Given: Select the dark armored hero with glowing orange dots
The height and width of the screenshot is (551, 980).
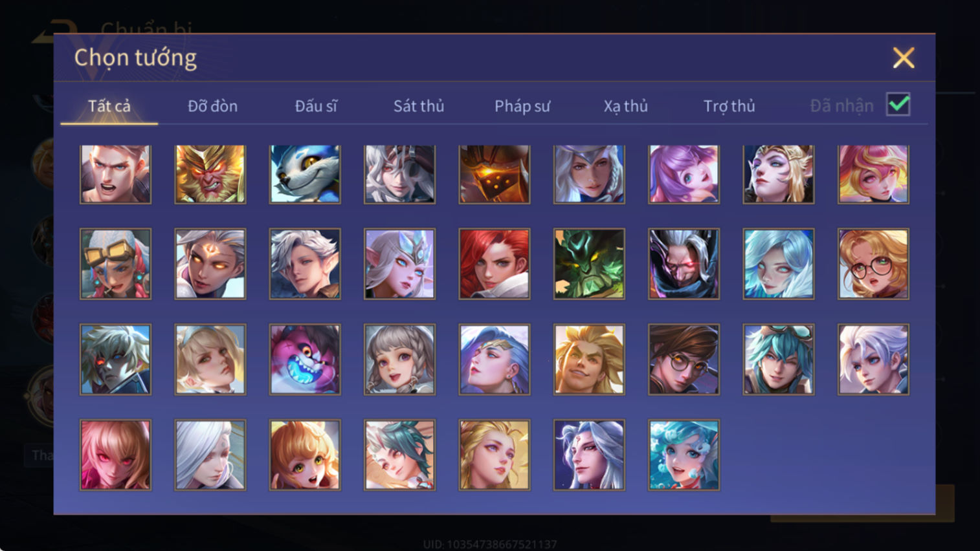Looking at the screenshot, I should pyautogui.click(x=495, y=174).
